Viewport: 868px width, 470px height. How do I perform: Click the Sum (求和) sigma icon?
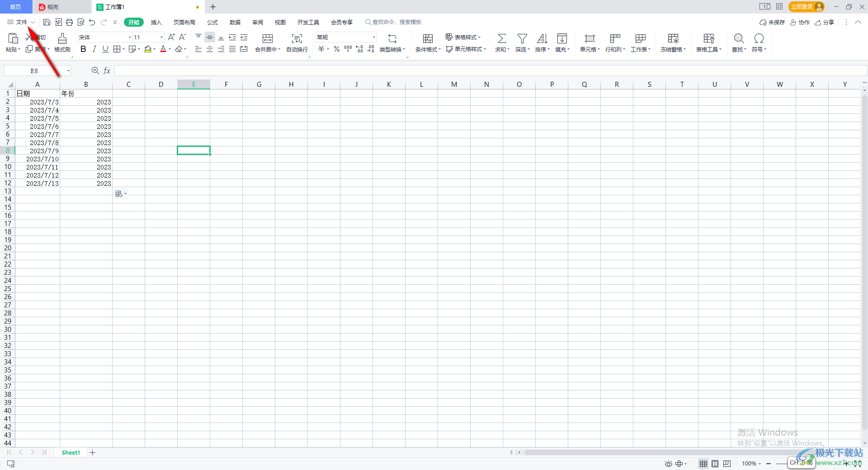coord(502,38)
